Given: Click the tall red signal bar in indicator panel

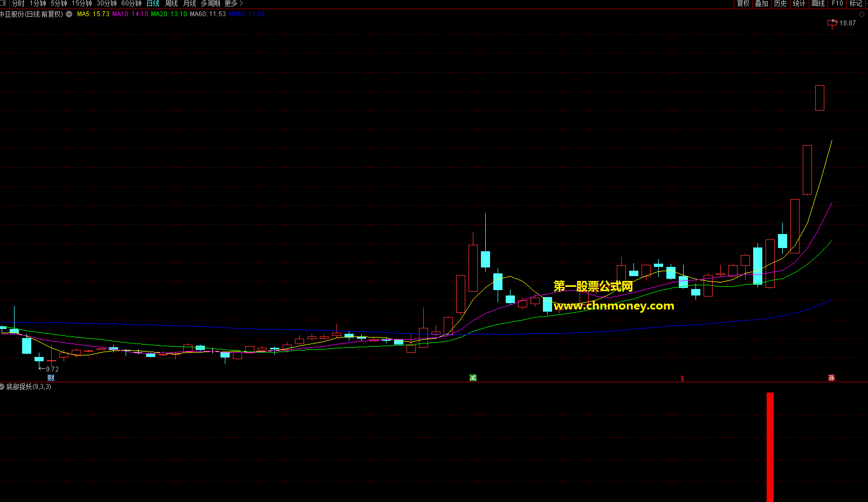Looking at the screenshot, I should tap(770, 447).
